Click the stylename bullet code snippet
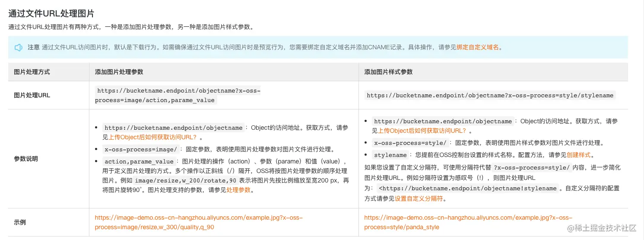This screenshot has width=644, height=240. pyautogui.click(x=390, y=155)
